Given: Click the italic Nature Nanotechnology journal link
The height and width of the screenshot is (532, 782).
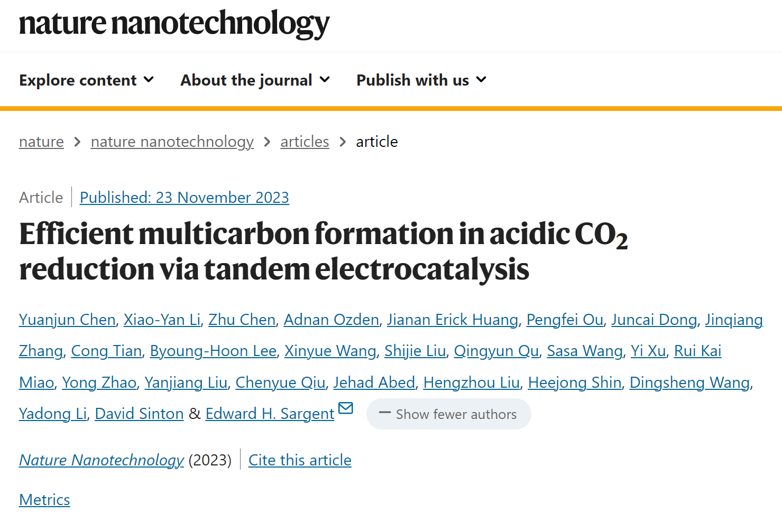Looking at the screenshot, I should 102,460.
